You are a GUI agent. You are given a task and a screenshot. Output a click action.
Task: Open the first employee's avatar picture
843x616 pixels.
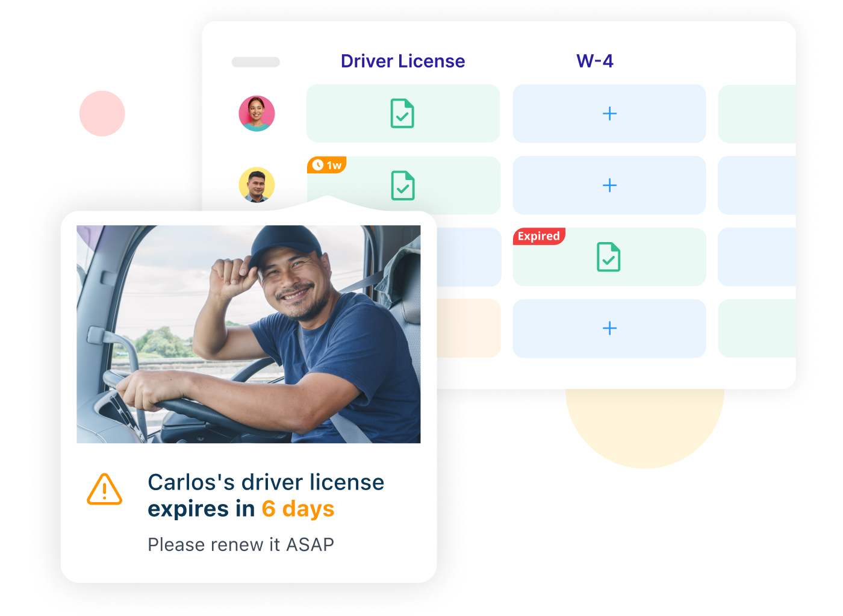point(257,113)
